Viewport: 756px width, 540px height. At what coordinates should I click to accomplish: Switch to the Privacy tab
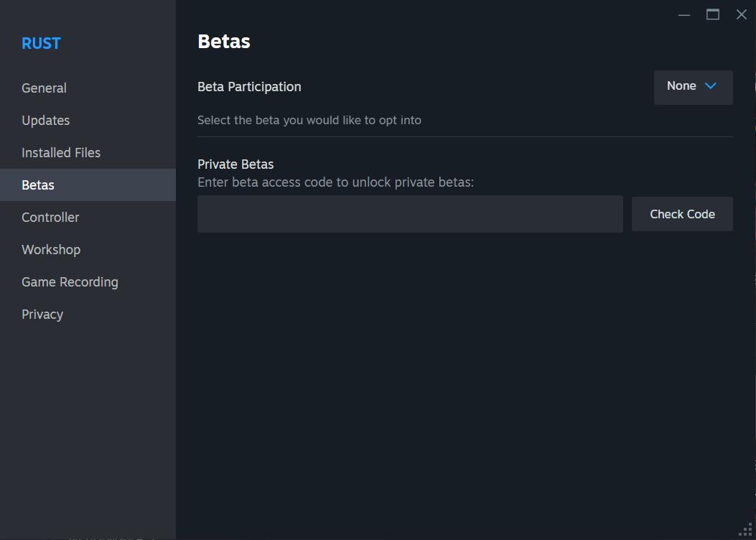pyautogui.click(x=88, y=314)
